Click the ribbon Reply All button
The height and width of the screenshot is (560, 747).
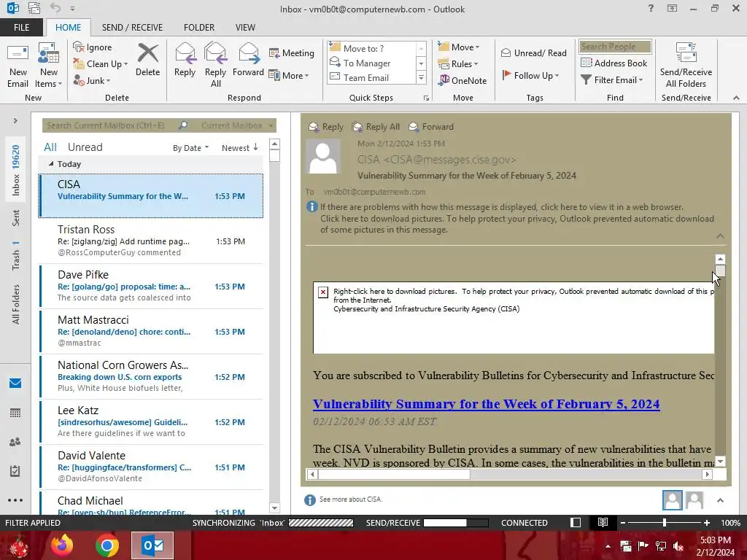(x=215, y=66)
